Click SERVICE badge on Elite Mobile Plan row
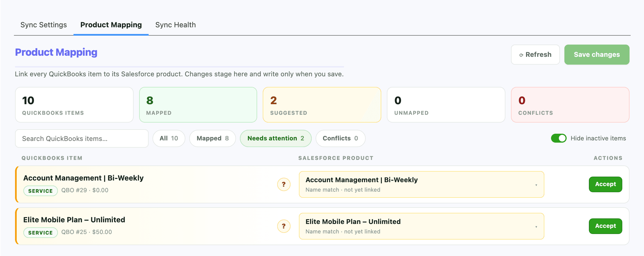This screenshot has height=256, width=644. pos(41,233)
